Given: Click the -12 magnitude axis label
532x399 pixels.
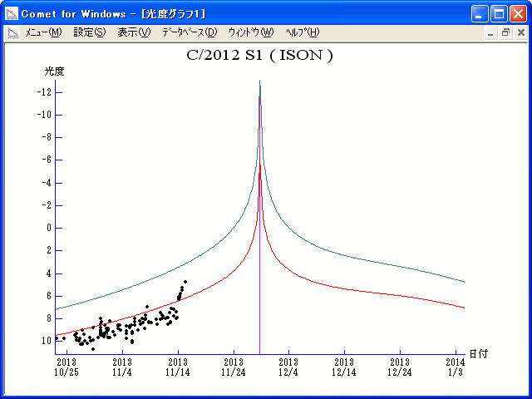Looking at the screenshot, I should [x=44, y=92].
